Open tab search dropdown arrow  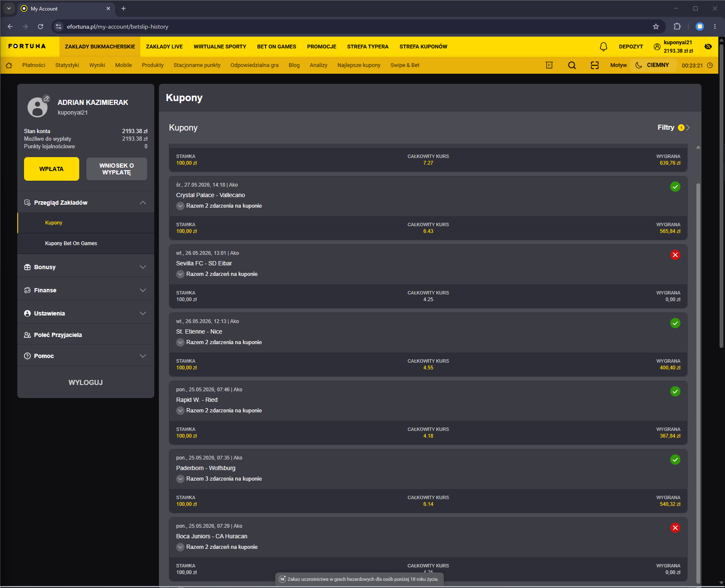(9, 8)
